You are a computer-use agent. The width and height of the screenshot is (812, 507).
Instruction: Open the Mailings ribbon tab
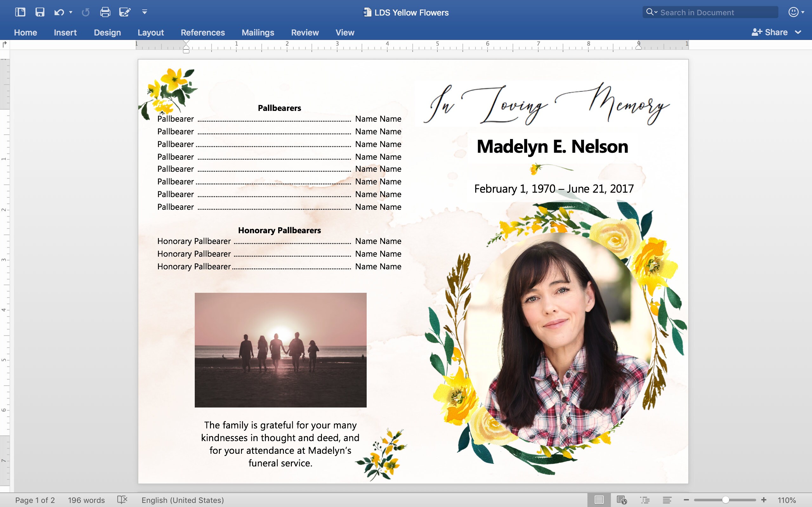tap(258, 33)
